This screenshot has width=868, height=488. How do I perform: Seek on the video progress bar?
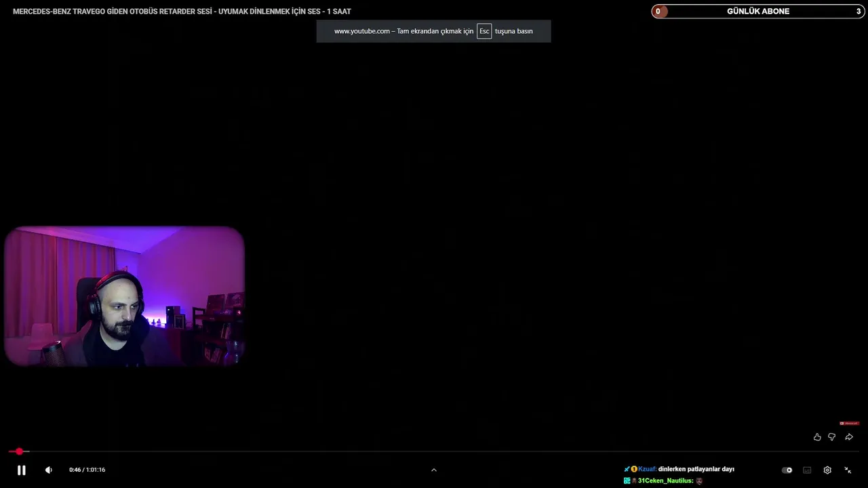click(x=434, y=451)
